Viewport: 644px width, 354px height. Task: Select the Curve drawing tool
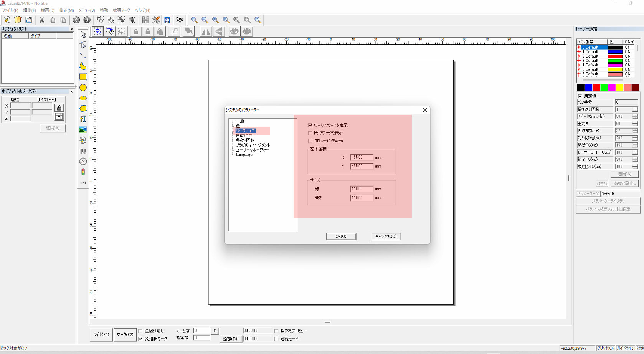(83, 66)
